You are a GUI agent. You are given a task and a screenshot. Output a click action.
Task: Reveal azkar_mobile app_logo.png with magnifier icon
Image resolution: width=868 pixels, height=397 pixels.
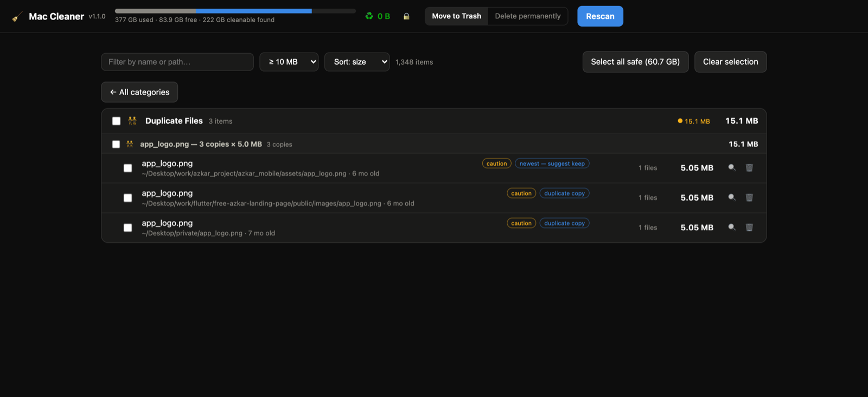pyautogui.click(x=732, y=168)
